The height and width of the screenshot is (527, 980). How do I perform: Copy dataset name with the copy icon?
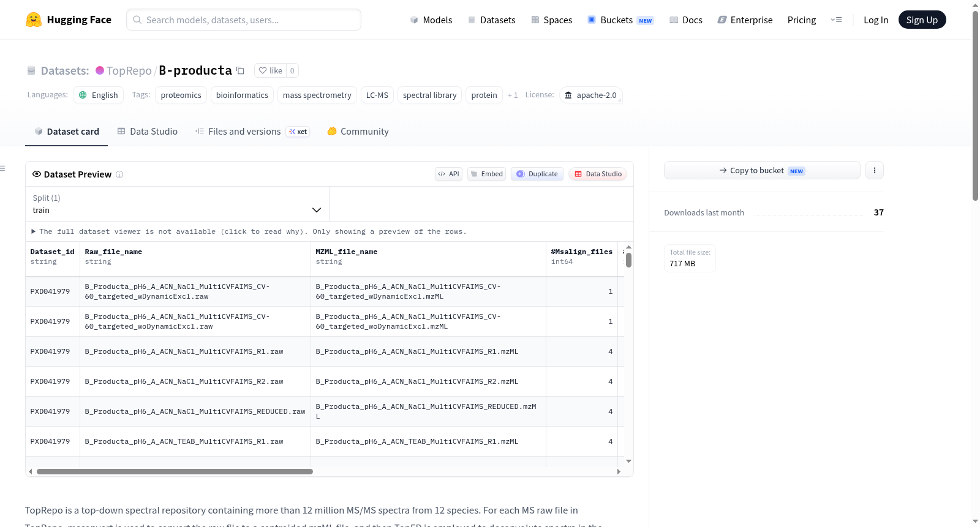pyautogui.click(x=241, y=70)
